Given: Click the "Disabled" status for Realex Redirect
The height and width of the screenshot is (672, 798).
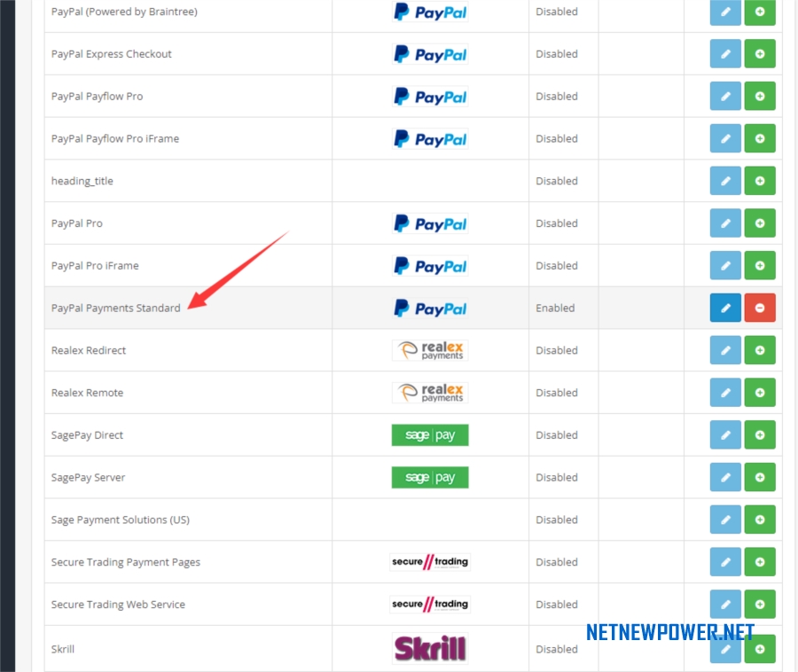Looking at the screenshot, I should pyautogui.click(x=557, y=350).
